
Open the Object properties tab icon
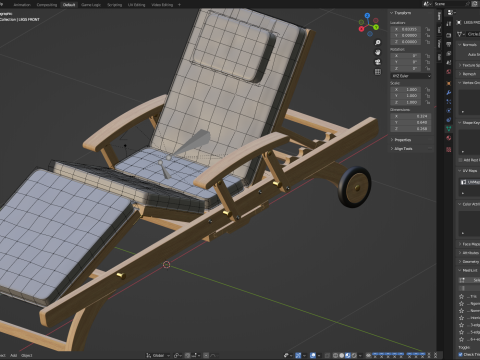pos(449,83)
